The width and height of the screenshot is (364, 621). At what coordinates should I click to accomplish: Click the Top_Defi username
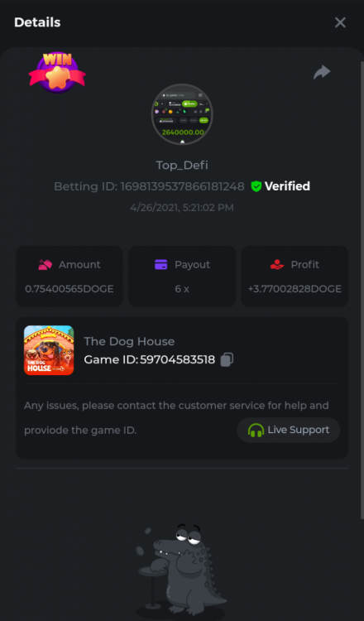click(182, 165)
